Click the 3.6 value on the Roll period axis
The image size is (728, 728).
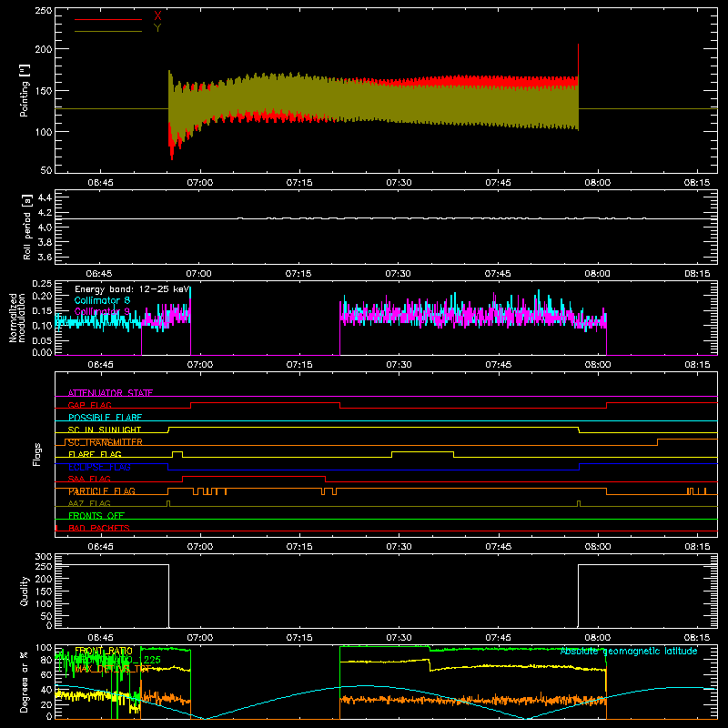tap(45, 258)
